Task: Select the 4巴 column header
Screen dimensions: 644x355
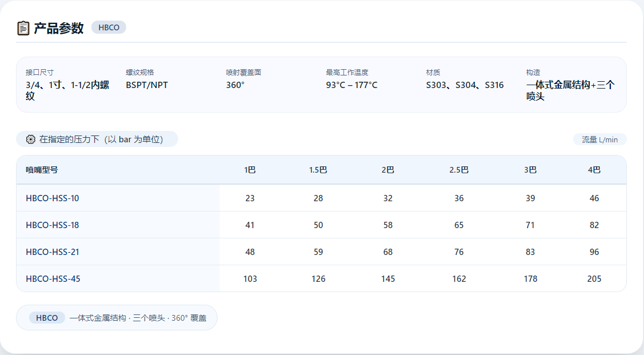Action: (x=594, y=170)
